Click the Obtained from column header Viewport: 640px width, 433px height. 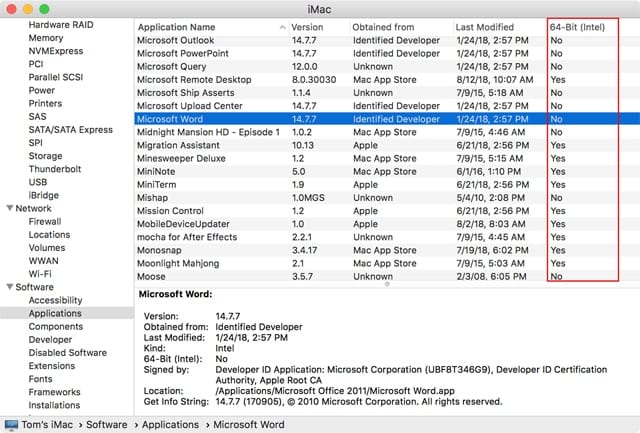(x=380, y=26)
